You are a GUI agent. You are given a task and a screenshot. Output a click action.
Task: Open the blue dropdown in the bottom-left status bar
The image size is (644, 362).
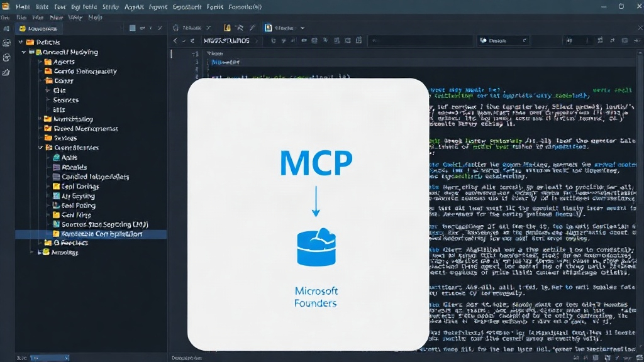(49, 358)
